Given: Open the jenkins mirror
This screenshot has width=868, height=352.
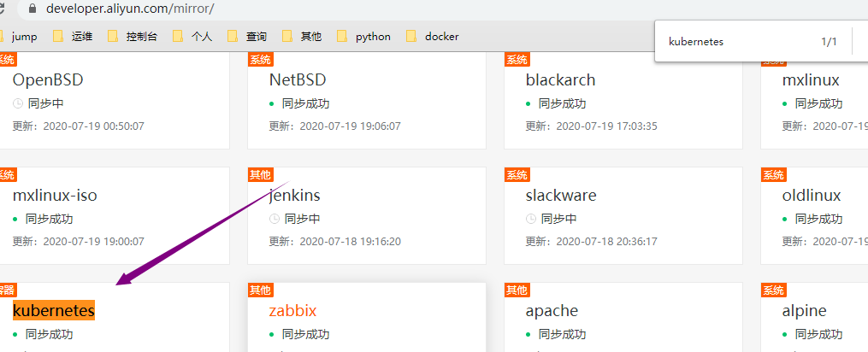Looking at the screenshot, I should click(294, 196).
